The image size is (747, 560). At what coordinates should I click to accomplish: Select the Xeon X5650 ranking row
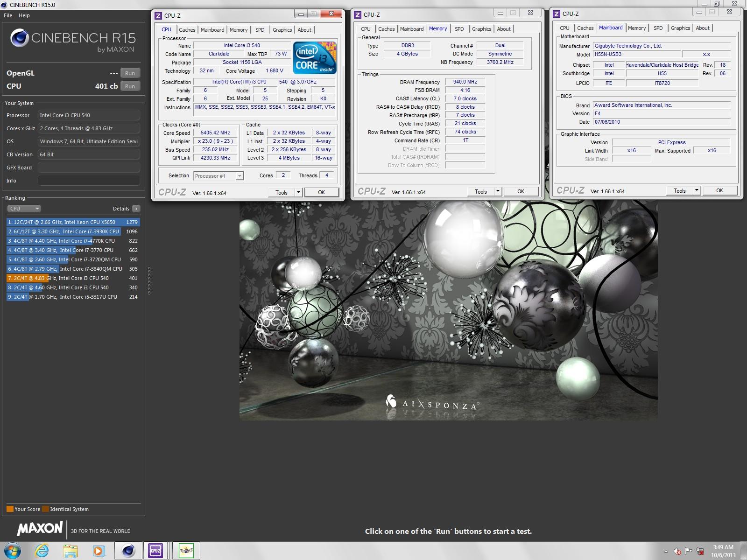73,222
